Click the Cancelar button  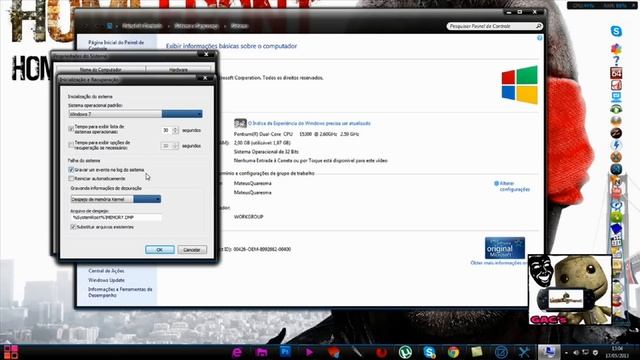click(192, 249)
